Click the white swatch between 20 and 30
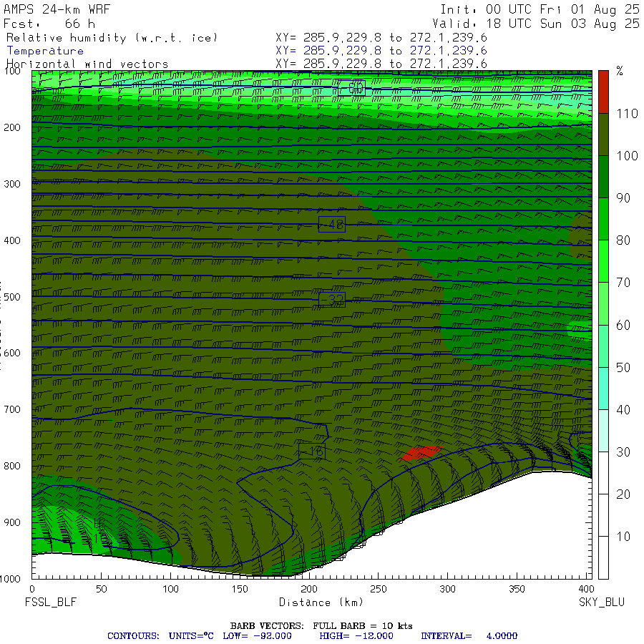The height and width of the screenshot is (644, 644). point(603,473)
